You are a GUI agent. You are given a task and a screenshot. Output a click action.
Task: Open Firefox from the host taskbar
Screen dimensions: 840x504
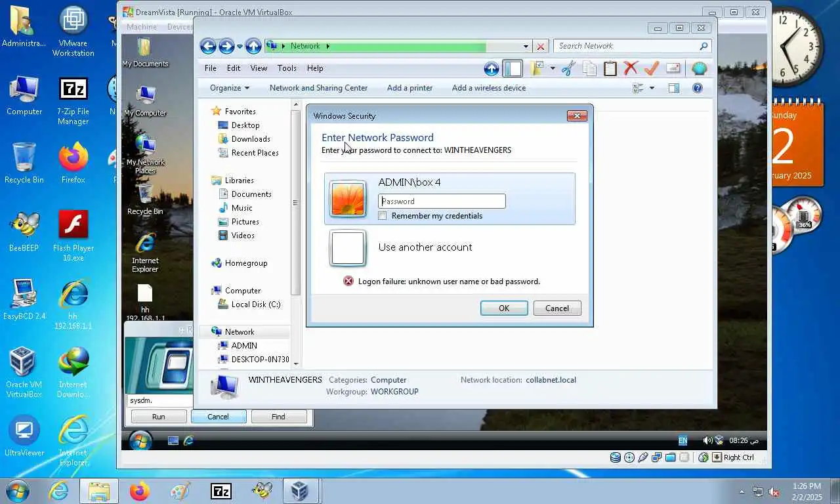click(x=139, y=491)
